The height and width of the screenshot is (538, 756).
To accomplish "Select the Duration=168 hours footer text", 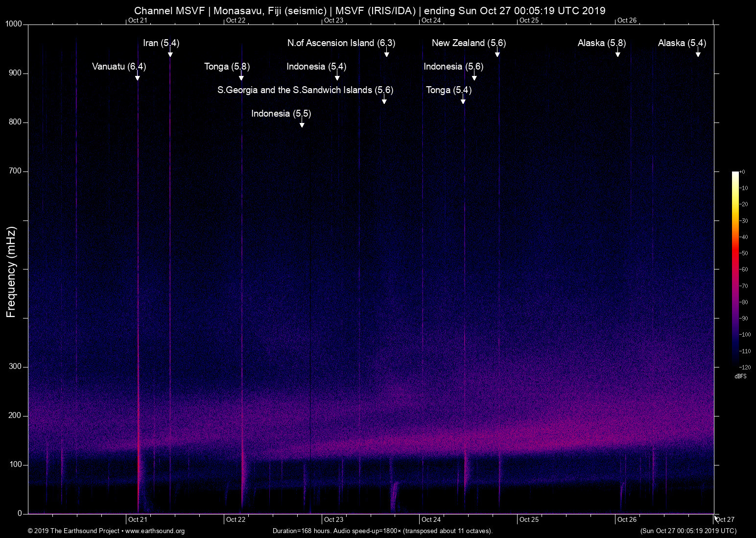I will (x=382, y=531).
